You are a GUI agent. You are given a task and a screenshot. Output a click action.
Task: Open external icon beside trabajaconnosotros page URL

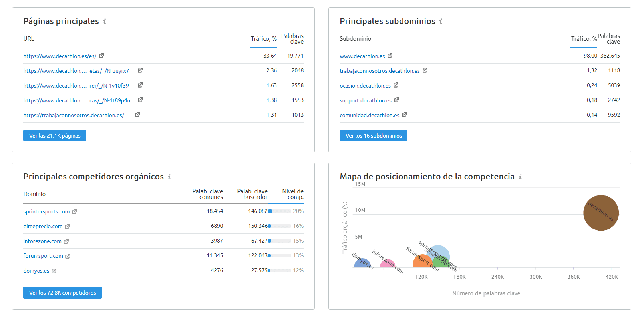137,115
